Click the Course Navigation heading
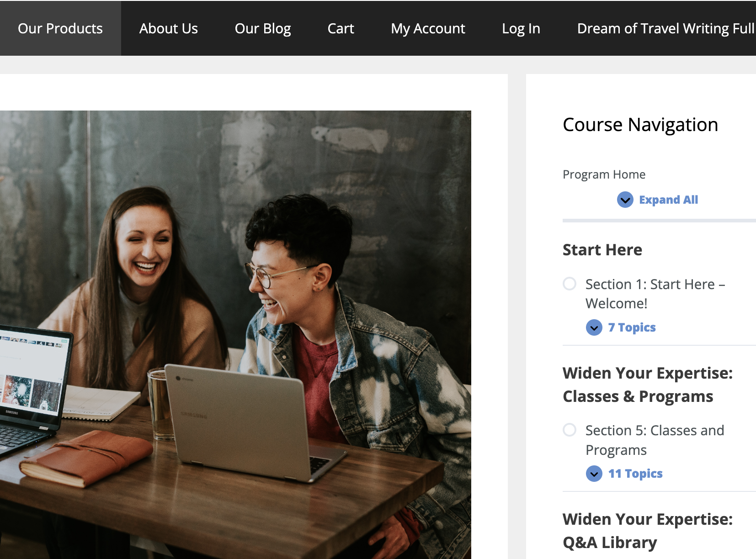The image size is (756, 559). click(x=640, y=125)
